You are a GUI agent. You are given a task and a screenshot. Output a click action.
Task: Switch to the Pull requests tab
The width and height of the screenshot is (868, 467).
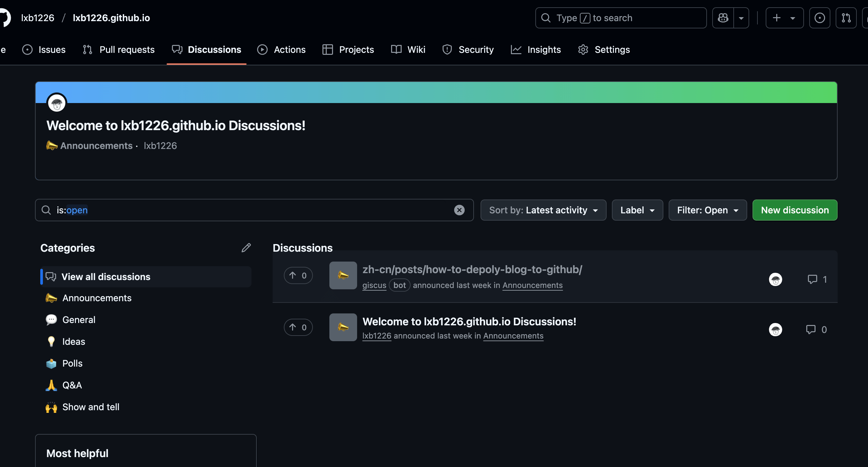point(118,50)
